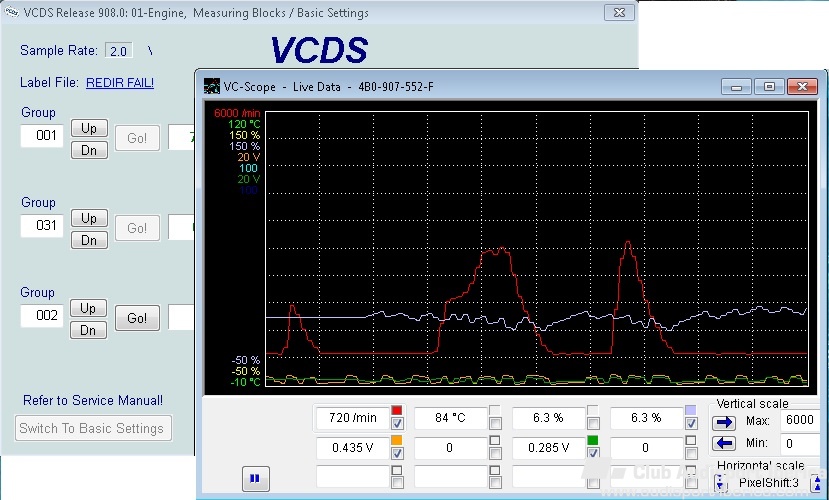Image resolution: width=829 pixels, height=500 pixels.
Task: Click the Sample Rate 2.0 field
Action: [118, 51]
